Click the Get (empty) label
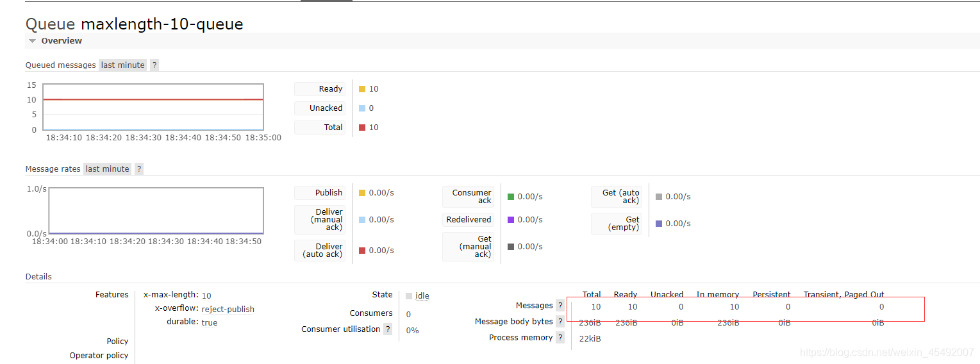980x364 pixels. (x=617, y=224)
